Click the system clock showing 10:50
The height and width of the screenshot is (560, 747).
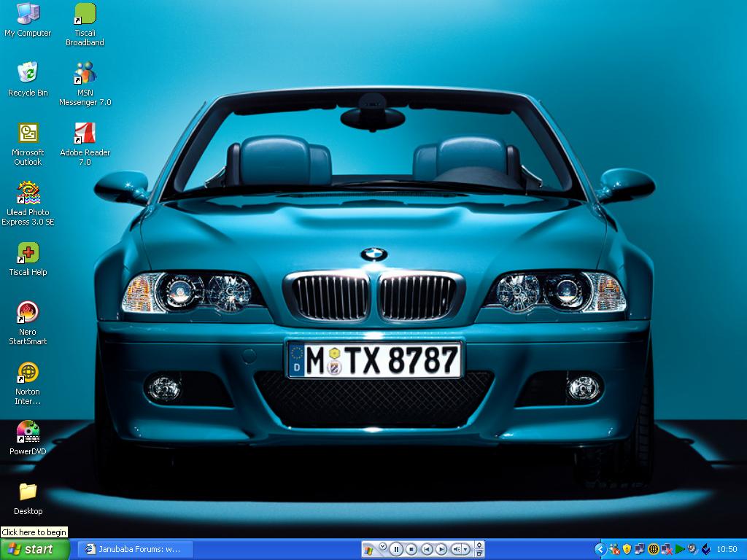727,550
